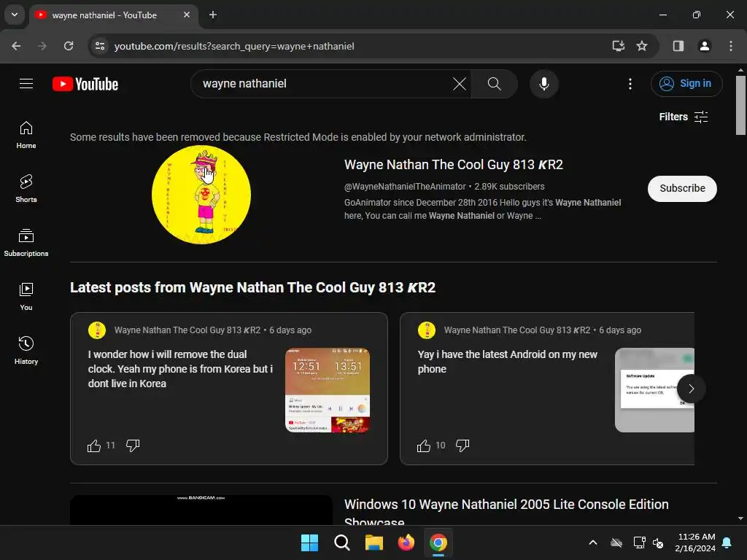Open YouTube settings three-dot menu

pyautogui.click(x=630, y=85)
